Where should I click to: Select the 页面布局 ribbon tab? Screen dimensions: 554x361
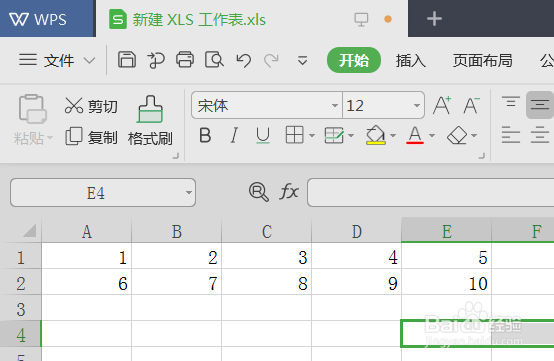483,60
